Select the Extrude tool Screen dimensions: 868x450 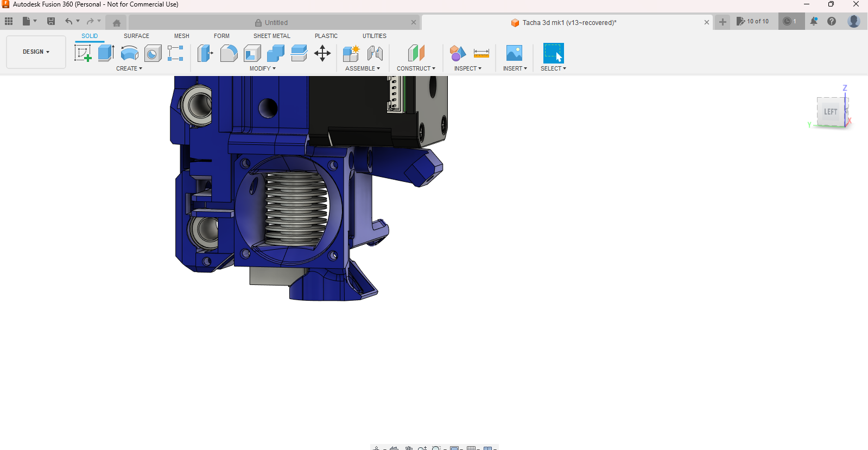coord(106,53)
